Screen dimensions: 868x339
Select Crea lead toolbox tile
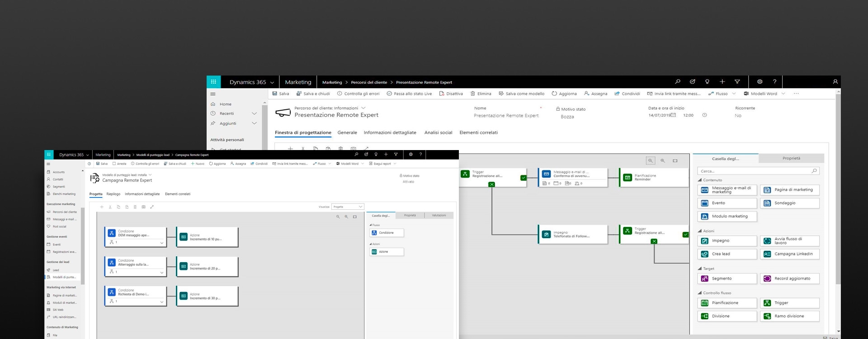727,254
